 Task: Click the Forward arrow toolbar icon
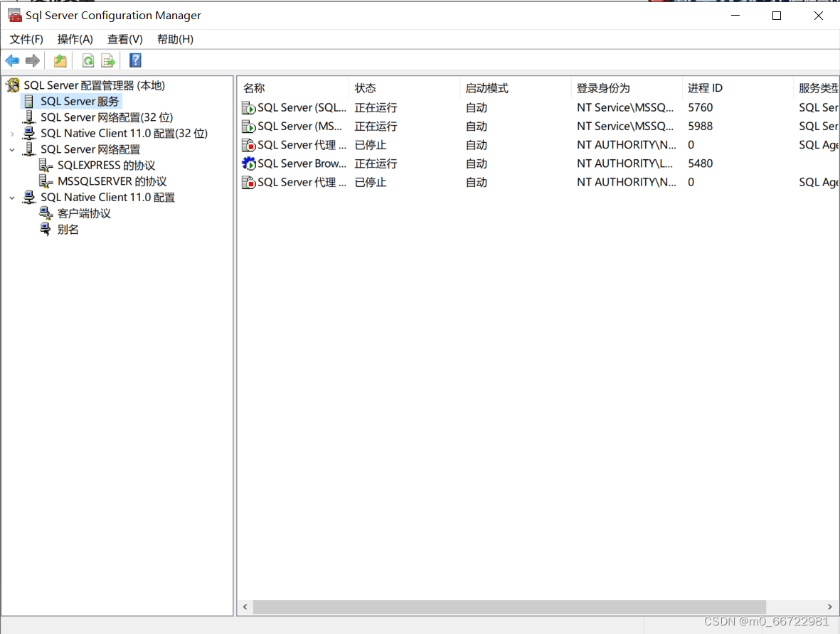click(33, 60)
